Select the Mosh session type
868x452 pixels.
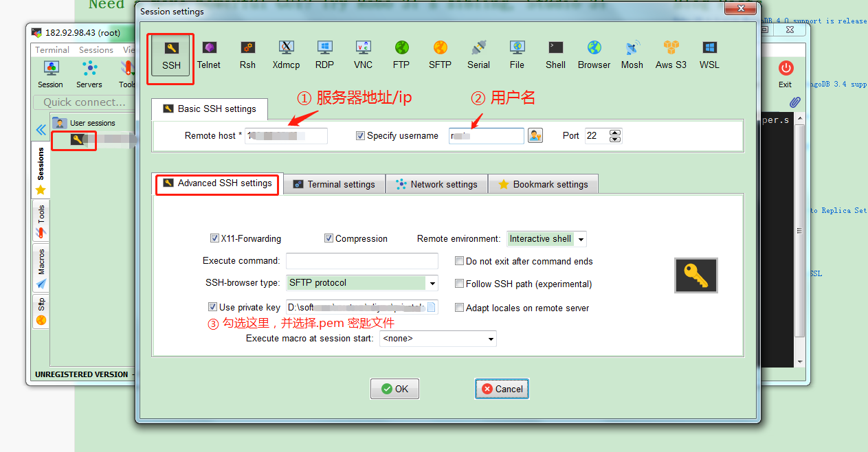pos(632,56)
